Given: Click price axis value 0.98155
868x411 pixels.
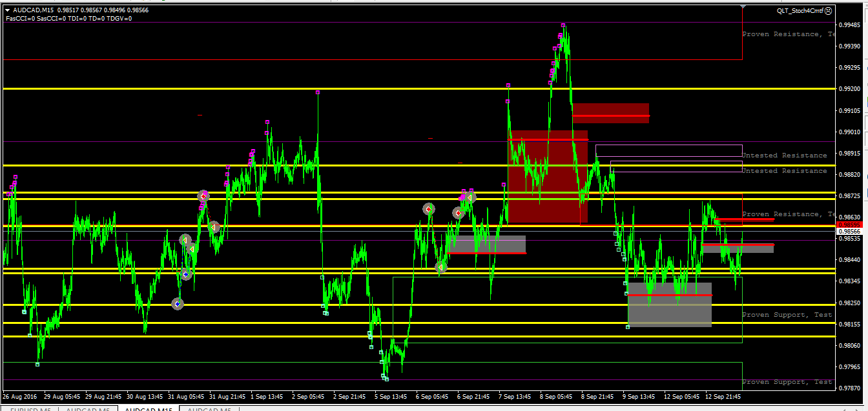Looking at the screenshot, I should [x=849, y=324].
